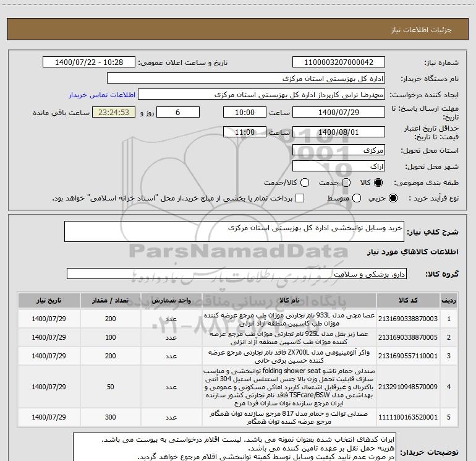Click item code 1111100163520001

pos(408,417)
